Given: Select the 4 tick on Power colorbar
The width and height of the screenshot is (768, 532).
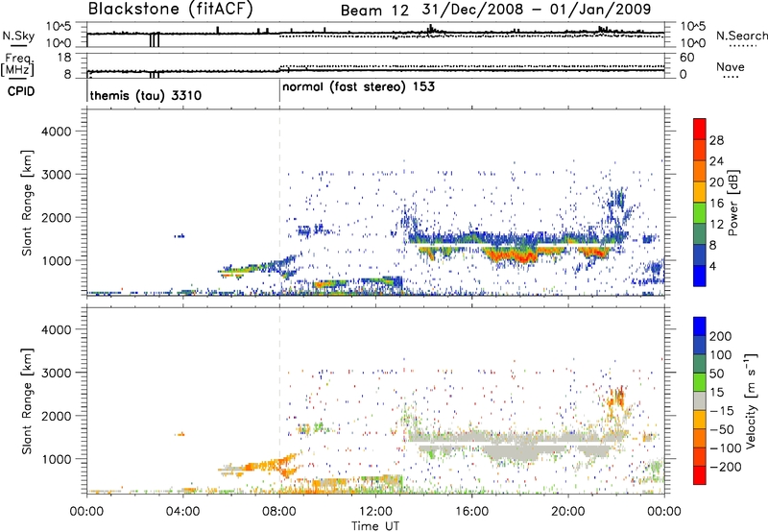Looking at the screenshot, I should [x=712, y=266].
